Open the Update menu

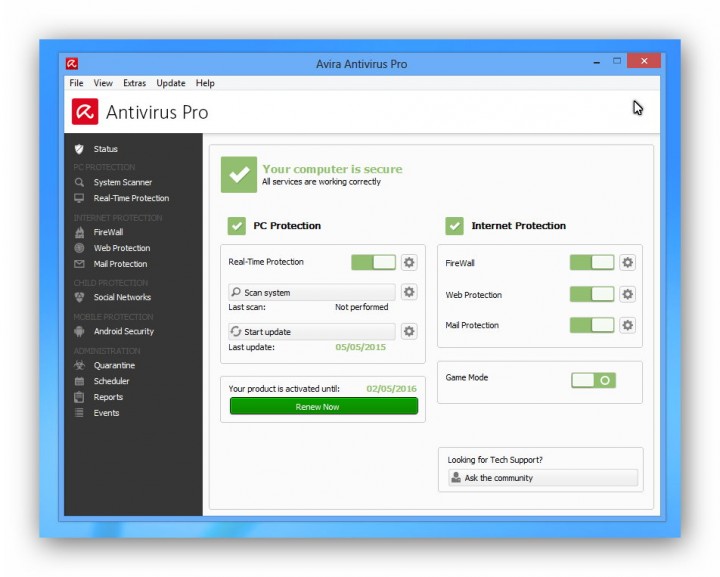point(171,83)
